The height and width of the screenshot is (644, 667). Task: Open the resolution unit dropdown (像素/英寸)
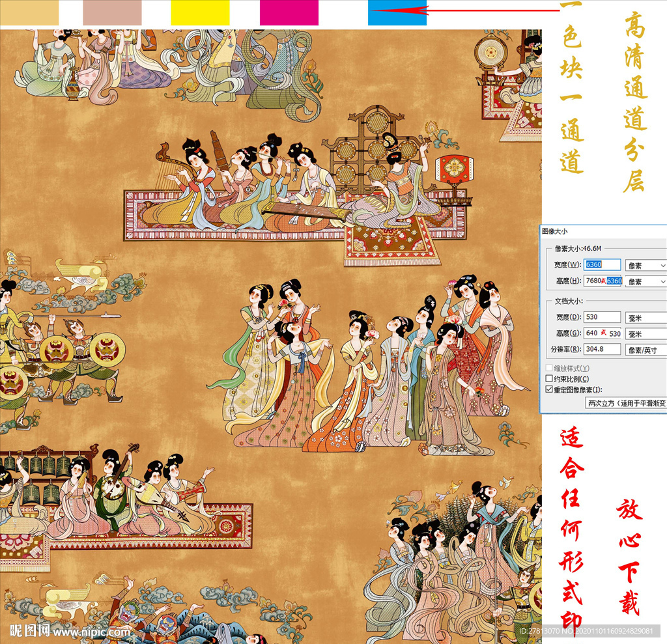coord(646,350)
